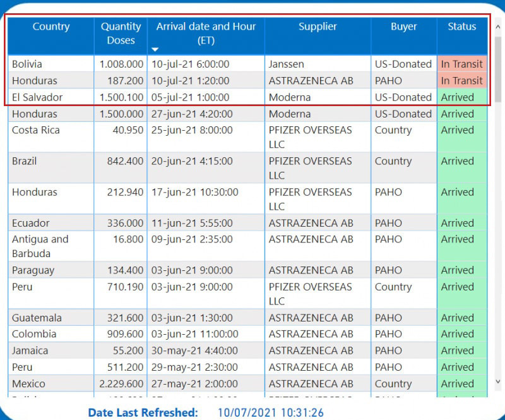
Task: Click the PAHO buyer cell in Paraguay row
Action: (x=388, y=270)
